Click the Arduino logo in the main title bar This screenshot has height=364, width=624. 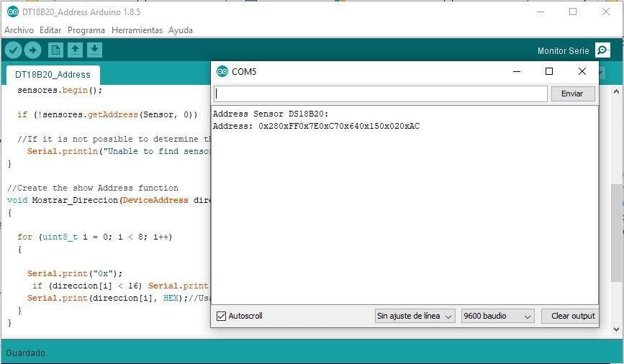tap(13, 12)
